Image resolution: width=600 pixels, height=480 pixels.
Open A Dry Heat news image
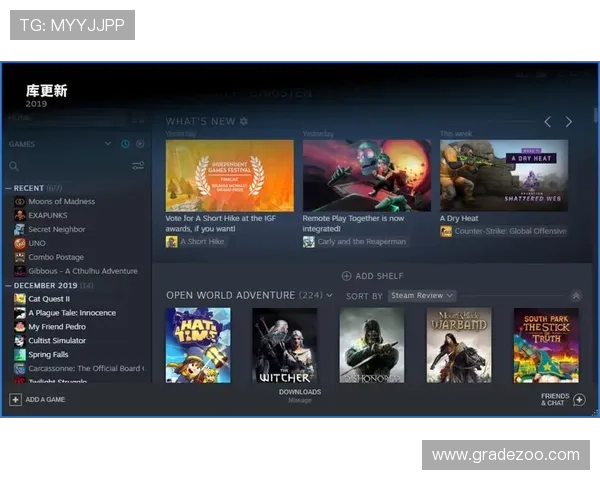point(504,176)
